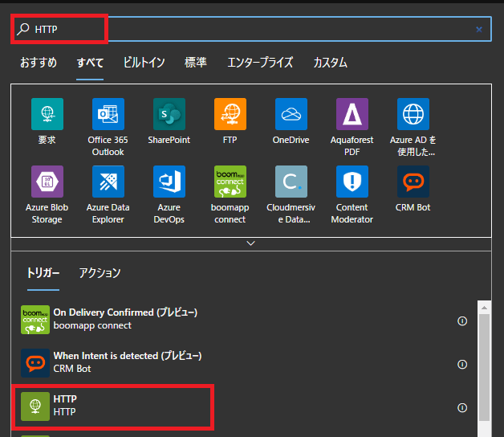The image size is (504, 437).
Task: Select the FTP connector icon
Action: 230,114
